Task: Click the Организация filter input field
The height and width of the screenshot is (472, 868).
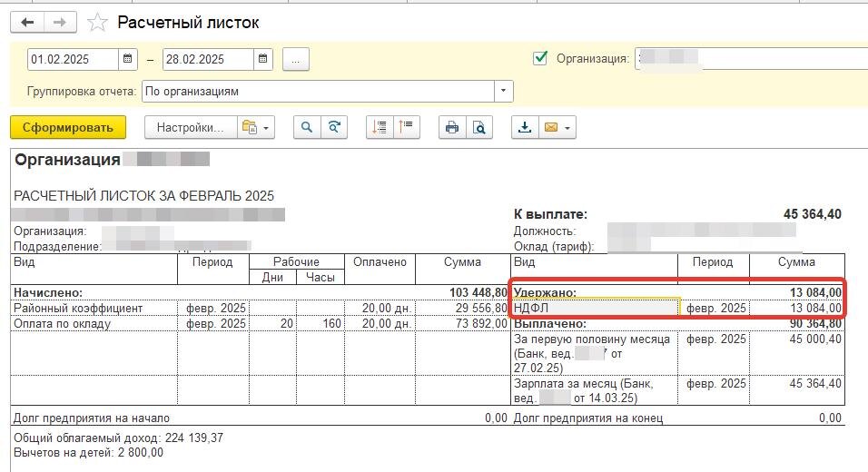Action: pos(751,59)
